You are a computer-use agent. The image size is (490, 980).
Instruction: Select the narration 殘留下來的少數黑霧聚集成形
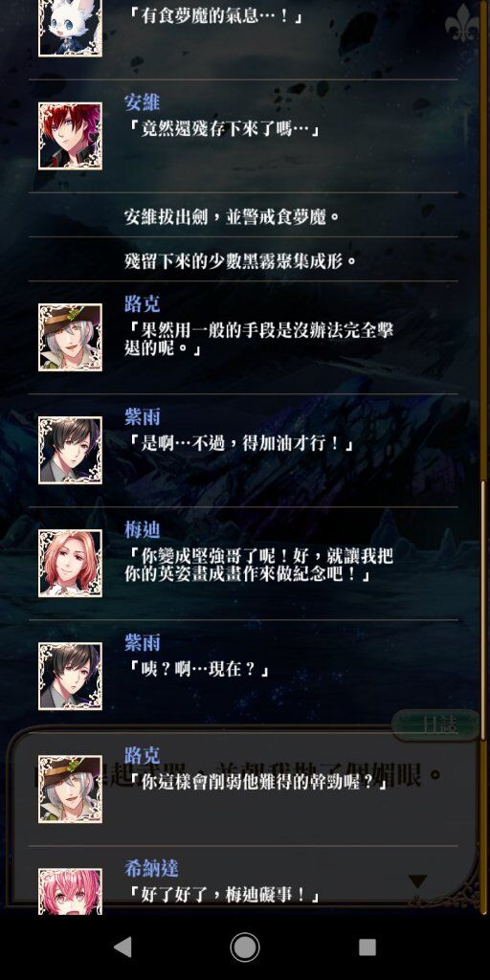(x=240, y=261)
